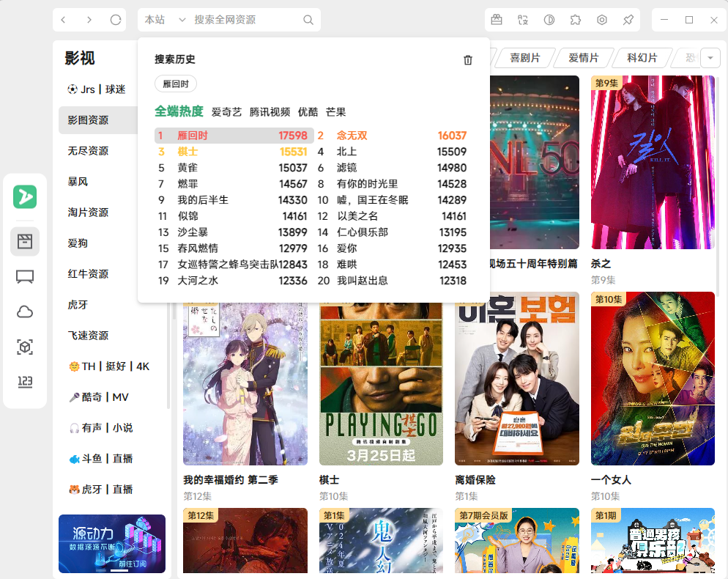Select the 雁回时 history tag

[x=176, y=84]
